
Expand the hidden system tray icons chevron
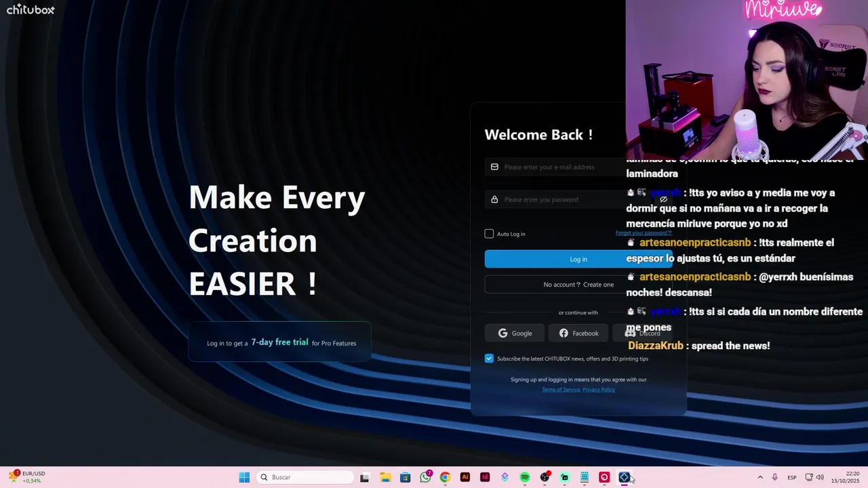[x=760, y=477]
